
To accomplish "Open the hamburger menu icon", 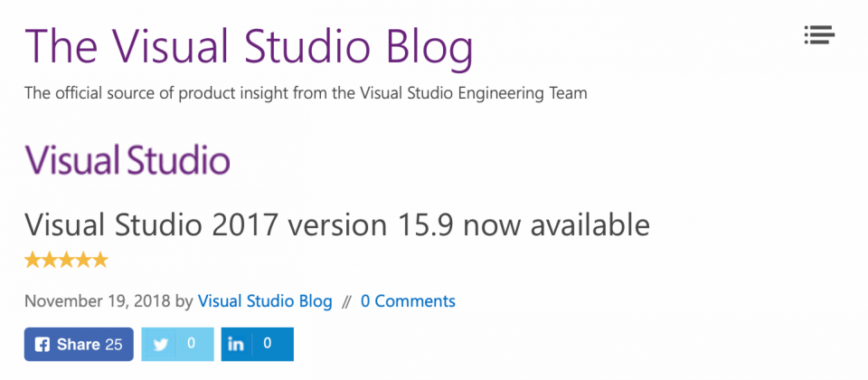I will click(x=818, y=35).
